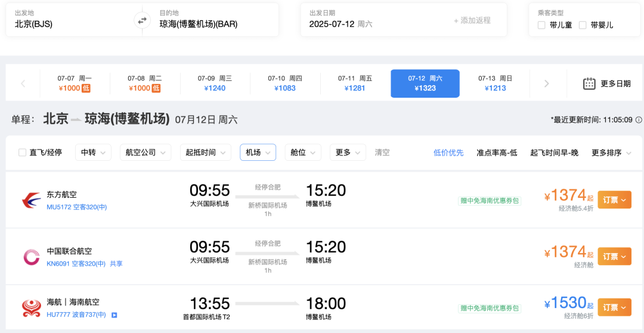
Task: Expand the 更多排序 sorting dropdown
Action: pyautogui.click(x=612, y=153)
